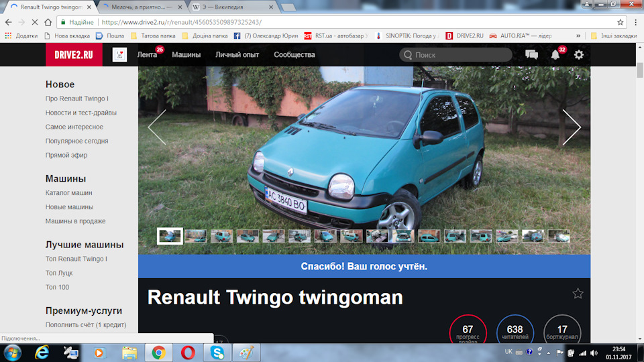Stop page loading with the X button
Screen dimensions: 644x362
tap(34, 22)
